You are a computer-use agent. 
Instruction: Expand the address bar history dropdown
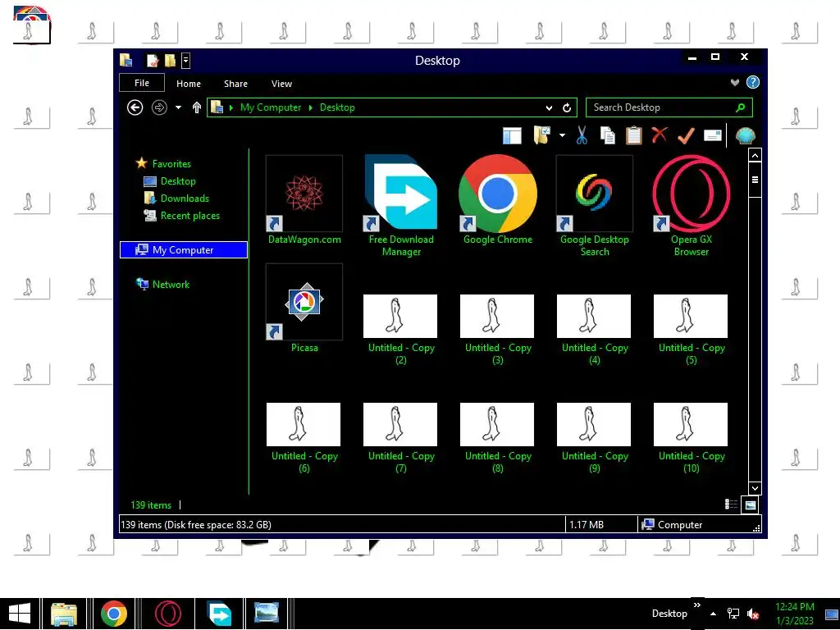pyautogui.click(x=549, y=107)
